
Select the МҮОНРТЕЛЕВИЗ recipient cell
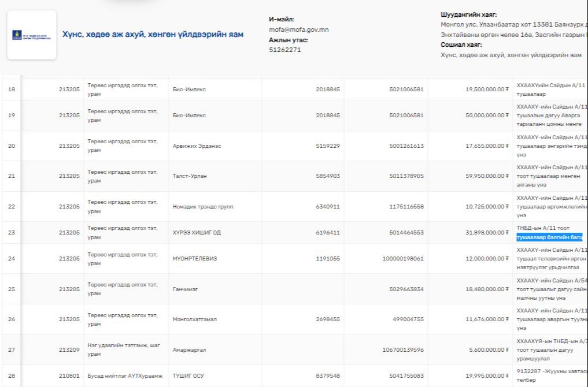pos(195,259)
